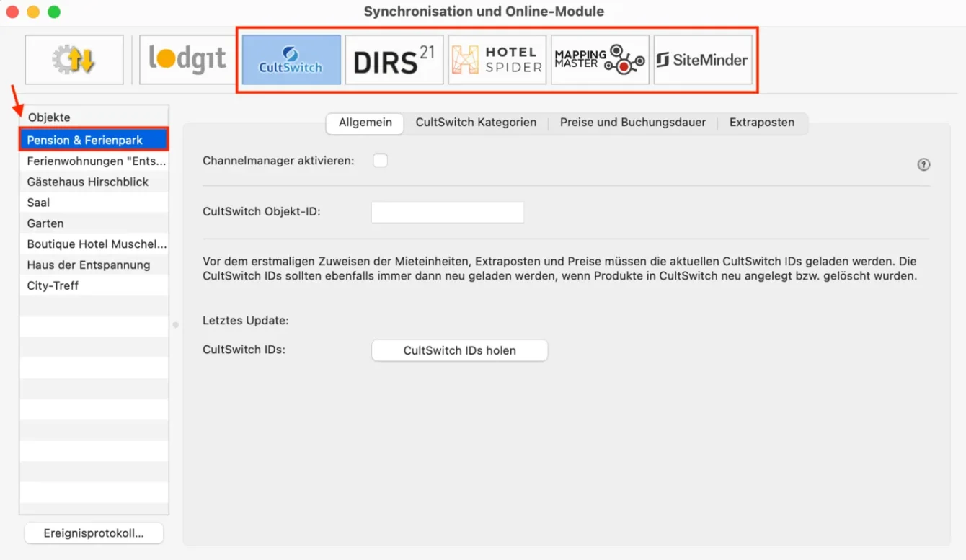Viewport: 966px width, 560px height.
Task: Minimize the window with the yellow button
Action: point(33,12)
